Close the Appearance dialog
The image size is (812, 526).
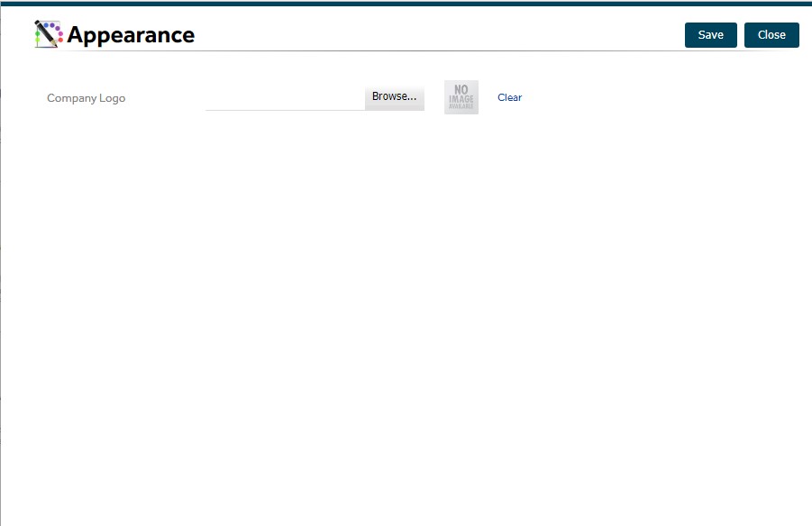771,35
